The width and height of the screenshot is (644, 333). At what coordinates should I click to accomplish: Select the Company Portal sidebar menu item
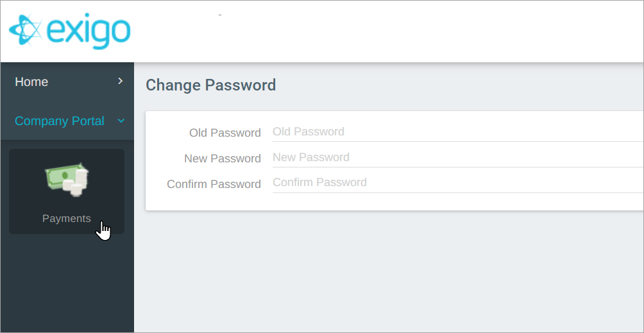67,121
